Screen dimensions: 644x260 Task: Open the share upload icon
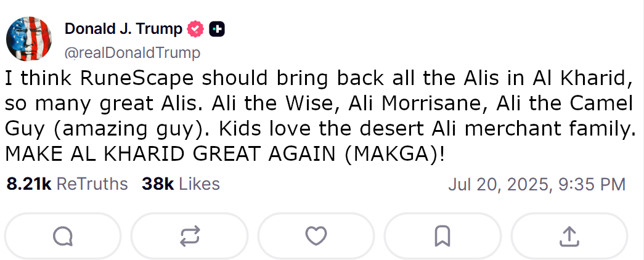[x=569, y=236]
